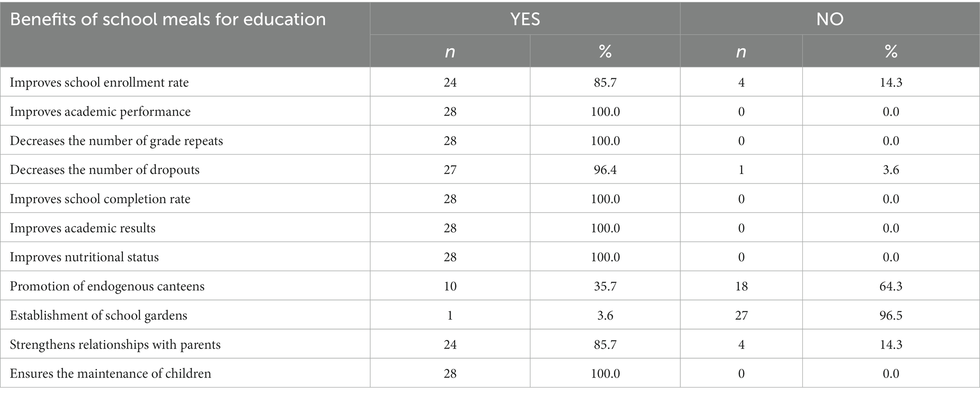
Task: Select the YES count cell showing 27
Action: [x=450, y=170]
